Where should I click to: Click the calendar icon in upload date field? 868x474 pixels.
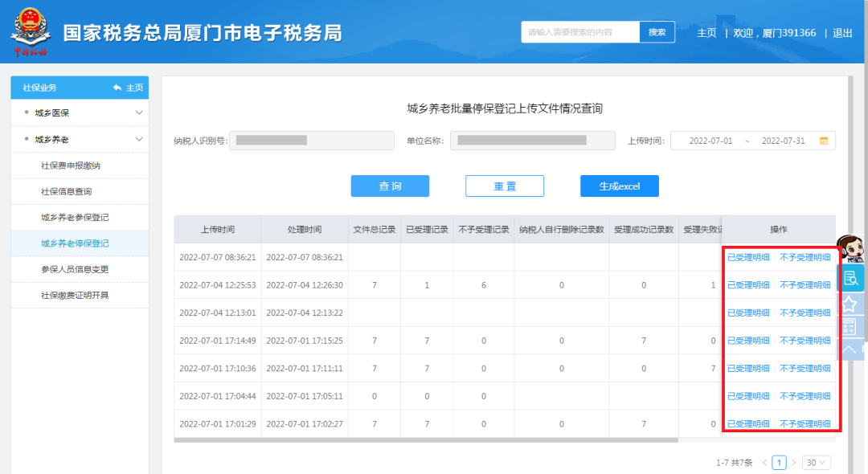tap(823, 141)
